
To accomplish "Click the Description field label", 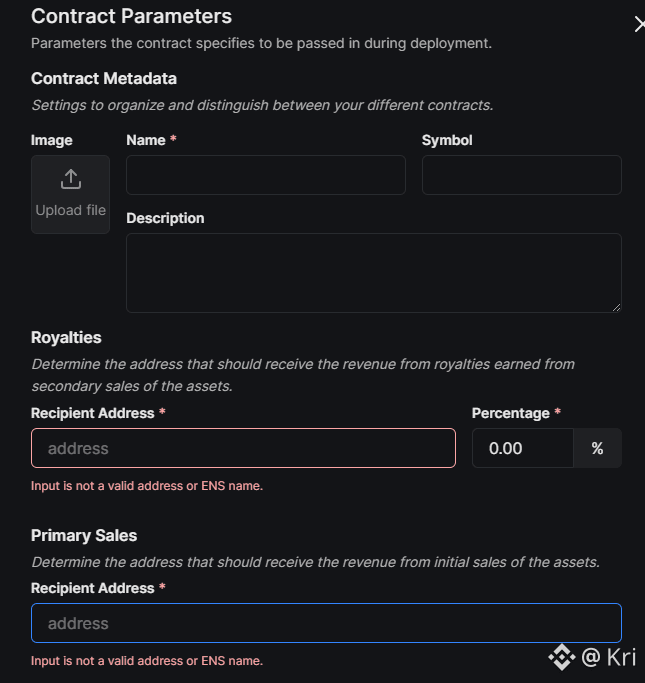I will [x=165, y=218].
